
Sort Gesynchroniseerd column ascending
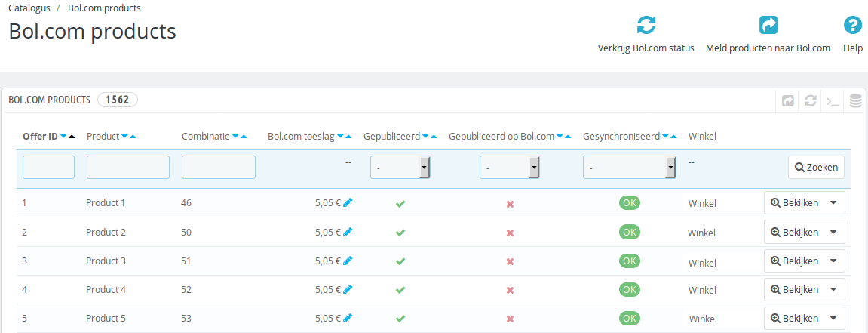(673, 137)
